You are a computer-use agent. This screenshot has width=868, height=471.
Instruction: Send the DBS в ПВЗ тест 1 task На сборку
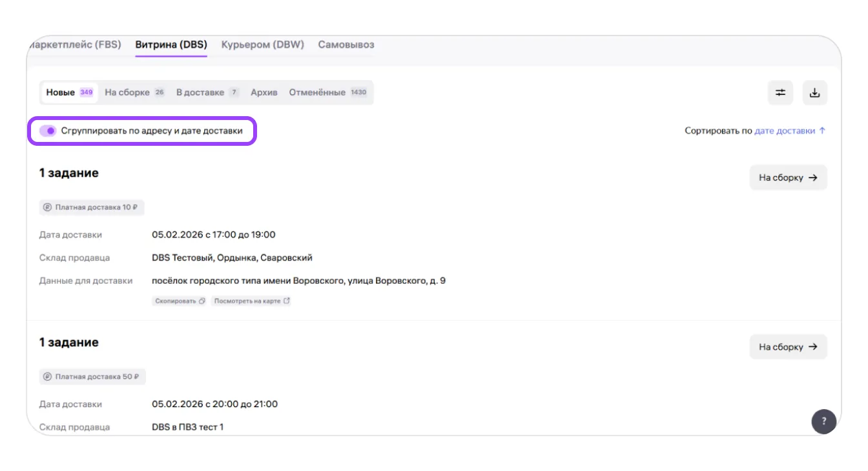[788, 346]
